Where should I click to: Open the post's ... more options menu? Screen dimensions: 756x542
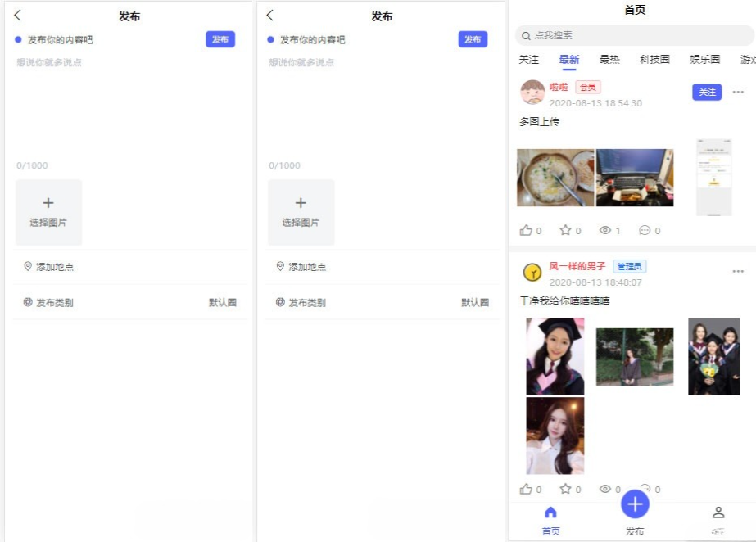click(x=738, y=92)
